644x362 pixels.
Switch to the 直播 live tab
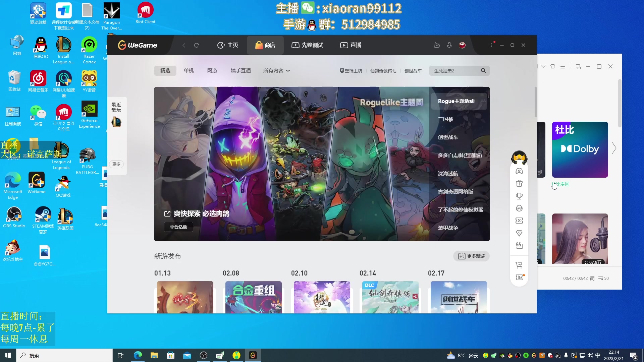pyautogui.click(x=351, y=45)
